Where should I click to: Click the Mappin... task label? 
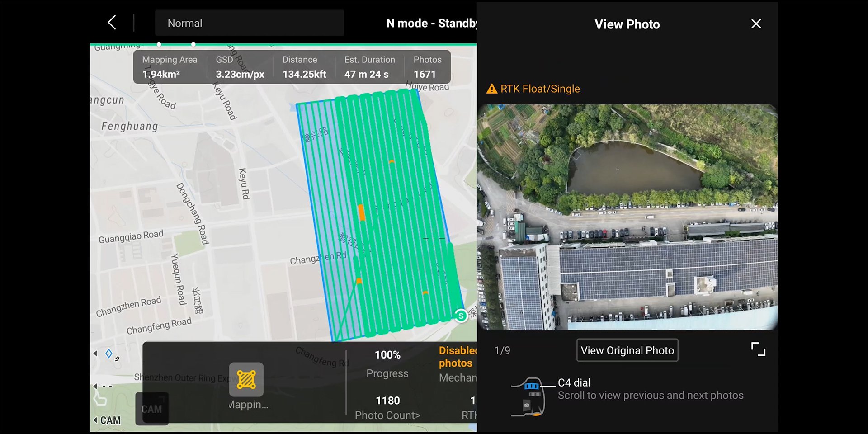[248, 405]
